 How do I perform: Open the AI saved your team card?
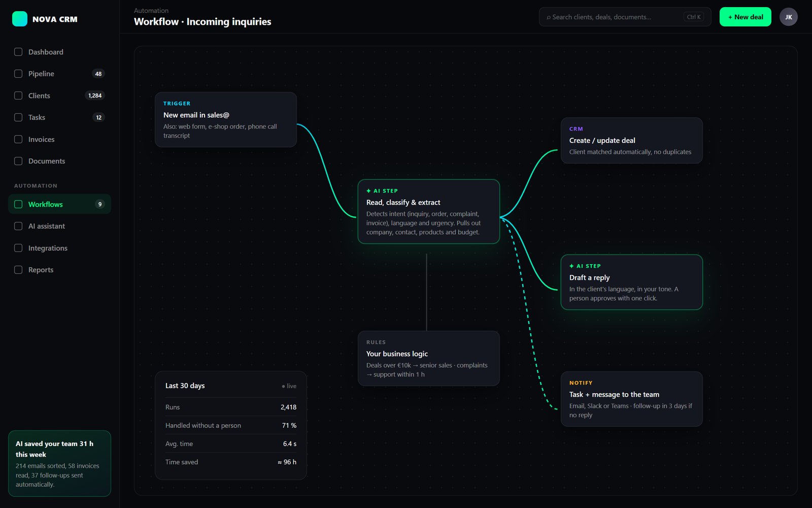(59, 463)
